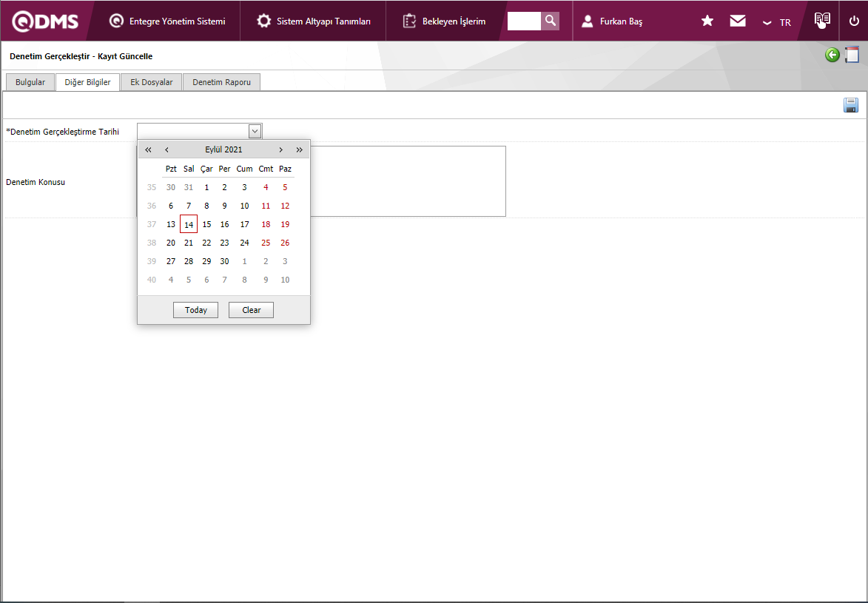868x603 pixels.
Task: Open the messages envelope icon
Action: [738, 21]
